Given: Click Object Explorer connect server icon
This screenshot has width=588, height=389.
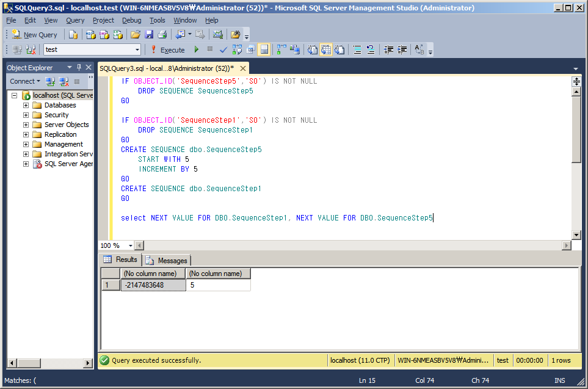Looking at the screenshot, I should (50, 81).
